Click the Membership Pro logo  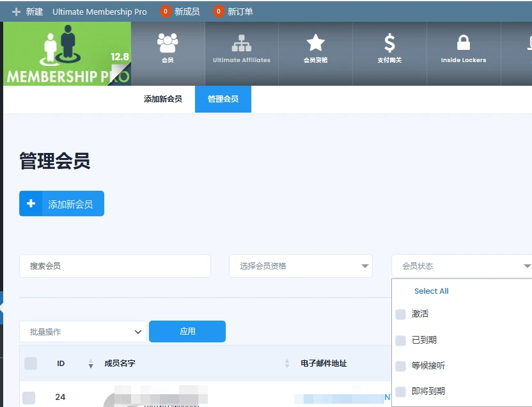click(66, 54)
